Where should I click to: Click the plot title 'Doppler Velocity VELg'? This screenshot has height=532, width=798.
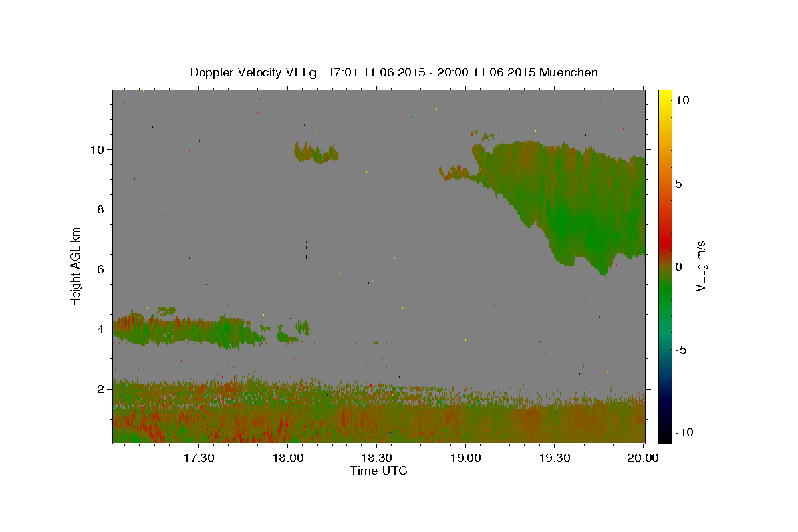254,72
